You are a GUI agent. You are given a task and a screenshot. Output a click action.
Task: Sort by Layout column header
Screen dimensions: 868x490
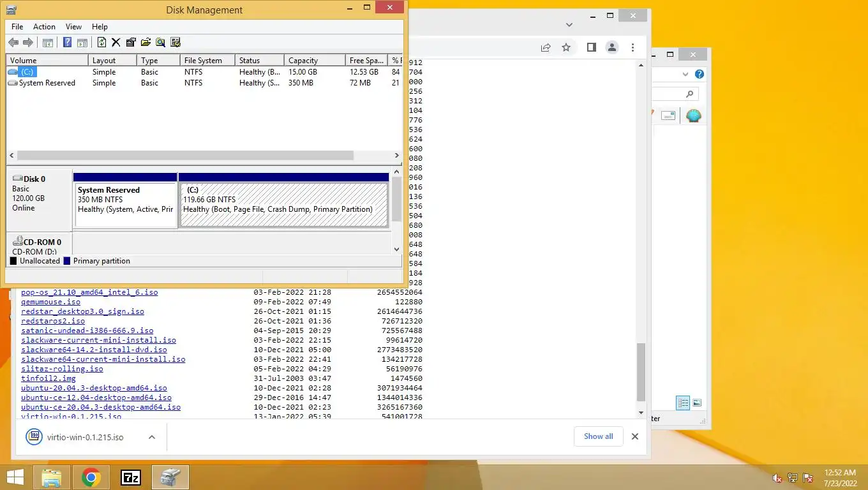coord(112,60)
